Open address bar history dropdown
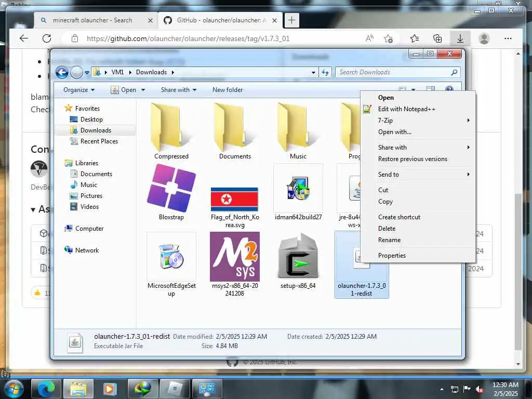Screen dimensions: 532x399 tap(313, 72)
